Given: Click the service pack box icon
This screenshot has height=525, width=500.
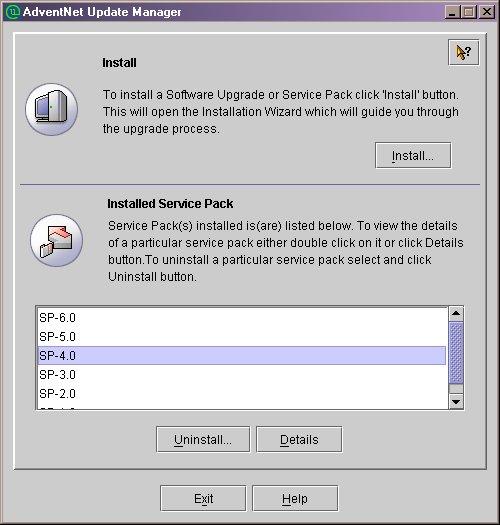Looking at the screenshot, I should [x=57, y=241].
